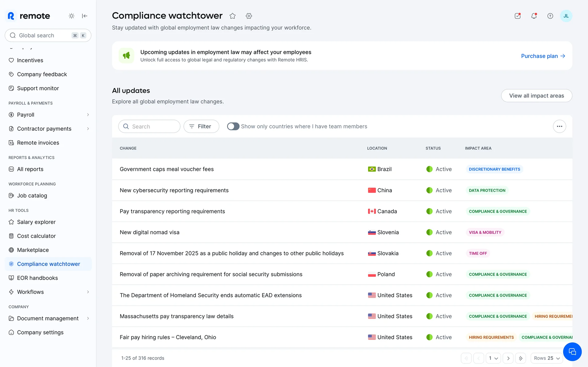
Task: Open the three-dot menu above the table
Action: click(x=559, y=126)
